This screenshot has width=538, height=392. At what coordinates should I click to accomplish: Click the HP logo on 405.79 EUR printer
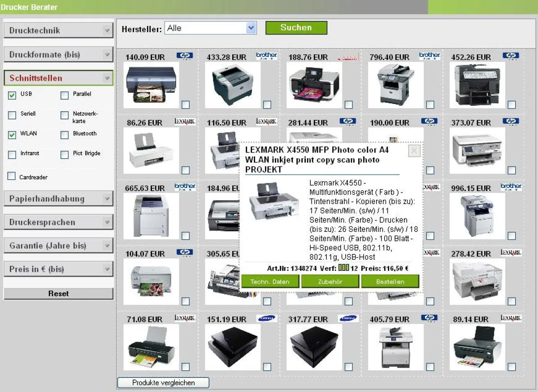429,318
